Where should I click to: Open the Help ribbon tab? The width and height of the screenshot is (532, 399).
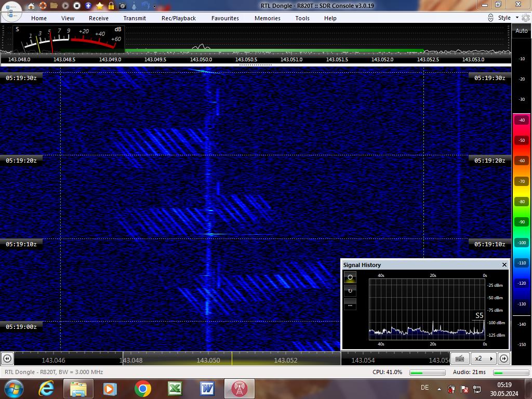[x=330, y=18]
